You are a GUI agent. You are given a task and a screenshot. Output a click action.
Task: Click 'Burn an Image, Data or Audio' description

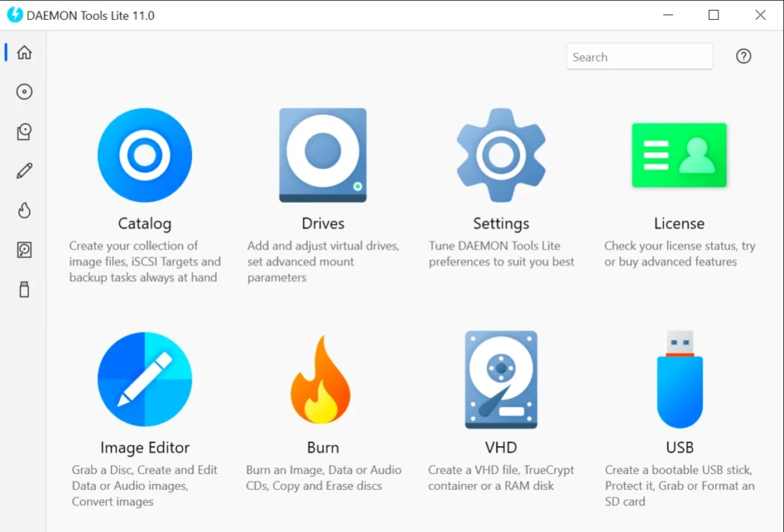(x=324, y=478)
